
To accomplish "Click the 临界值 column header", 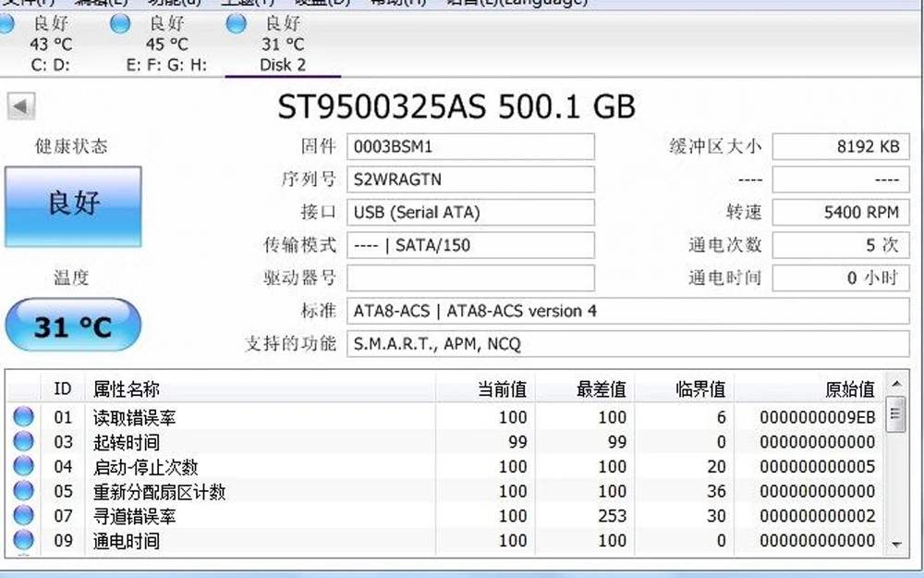I will point(684,388).
